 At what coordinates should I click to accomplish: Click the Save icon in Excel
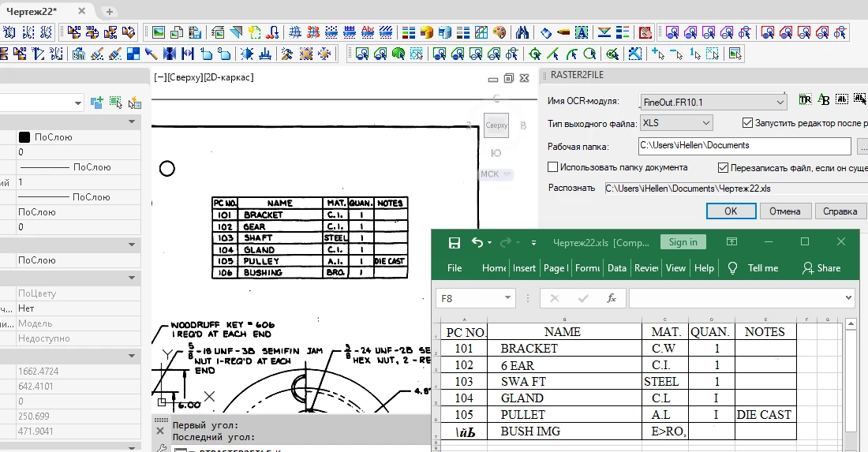pyautogui.click(x=455, y=242)
